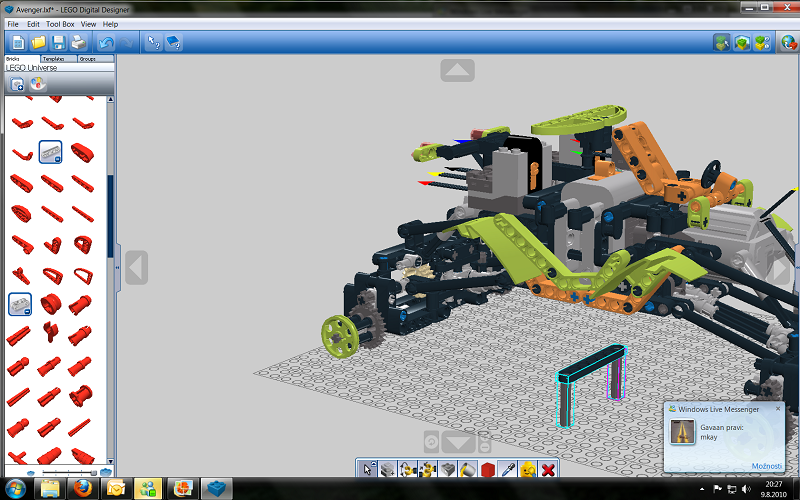This screenshot has height=500, width=800.
Task: Reset the camera view
Action: point(431,442)
